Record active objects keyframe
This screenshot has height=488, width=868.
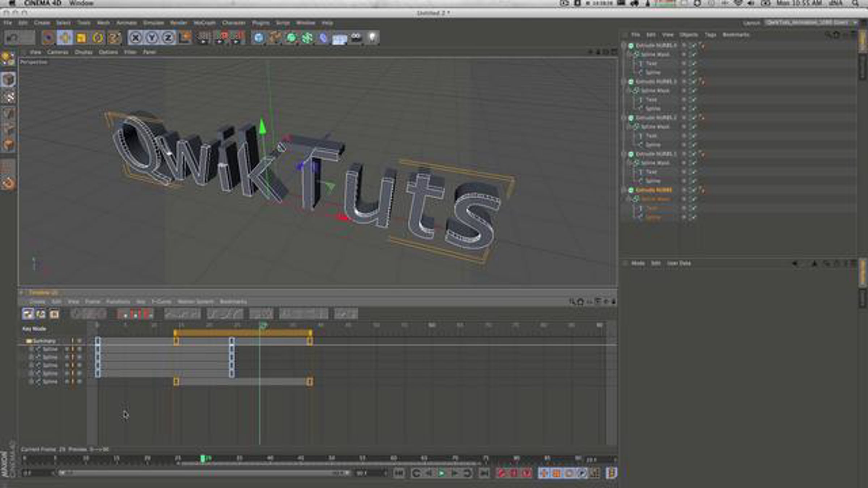tap(502, 473)
